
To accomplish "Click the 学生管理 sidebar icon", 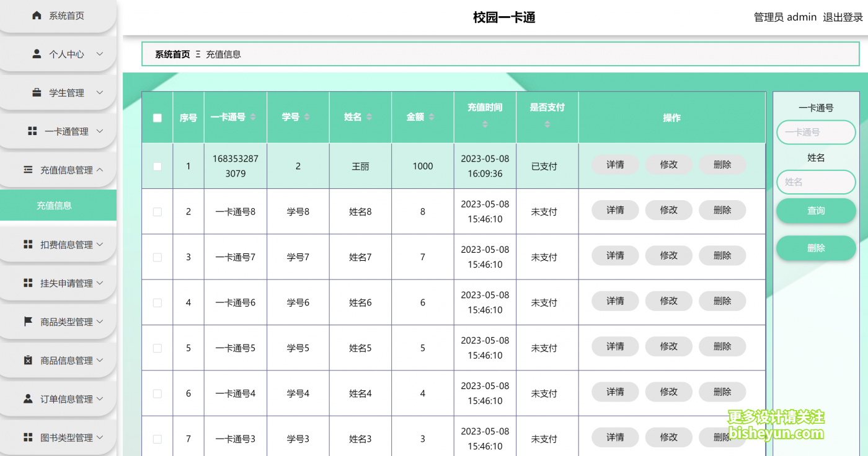I will [x=36, y=92].
